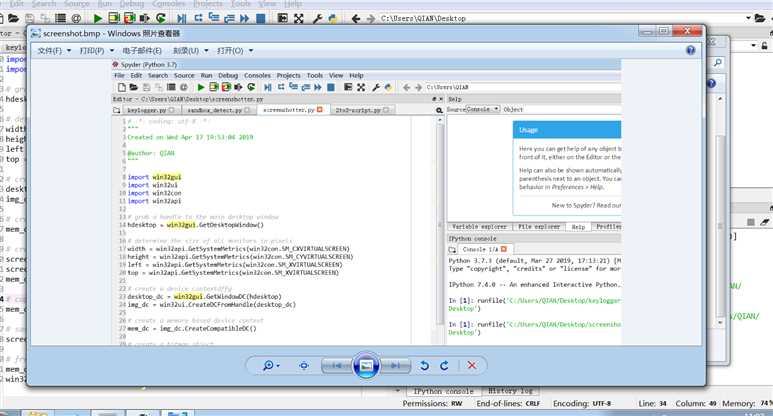Click the Save file icon in Spyder toolbar
Image resolution: width=773 pixels, height=416 pixels.
30,18
